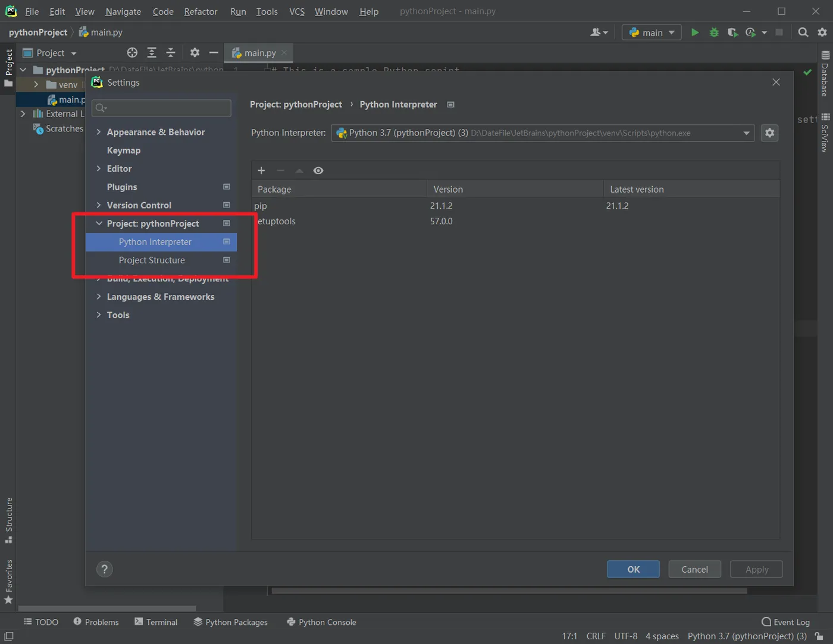Image resolution: width=833 pixels, height=644 pixels.
Task: Collapse all in Project panel icon
Action: coord(171,53)
